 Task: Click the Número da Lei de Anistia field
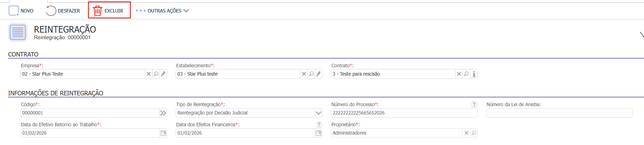[559, 113]
